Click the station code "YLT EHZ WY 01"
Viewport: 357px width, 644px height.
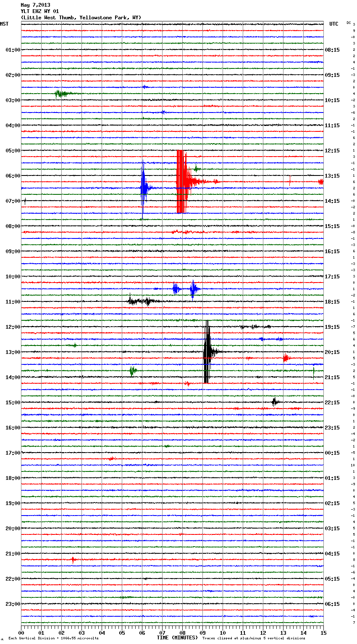[x=40, y=11]
